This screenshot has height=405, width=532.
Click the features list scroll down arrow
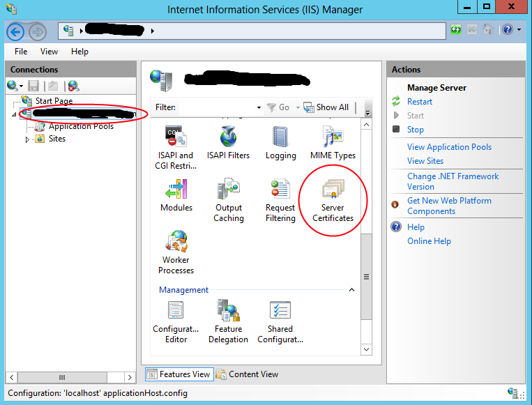tap(367, 349)
